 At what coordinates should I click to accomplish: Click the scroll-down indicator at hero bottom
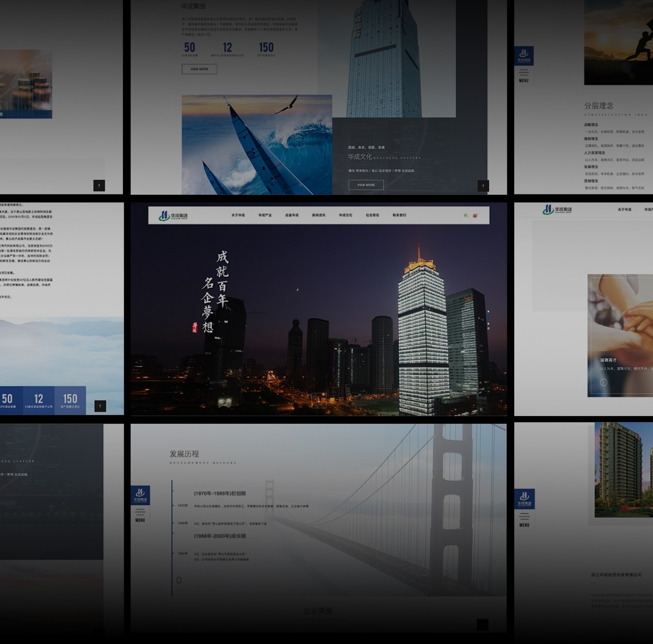pyautogui.click(x=318, y=400)
